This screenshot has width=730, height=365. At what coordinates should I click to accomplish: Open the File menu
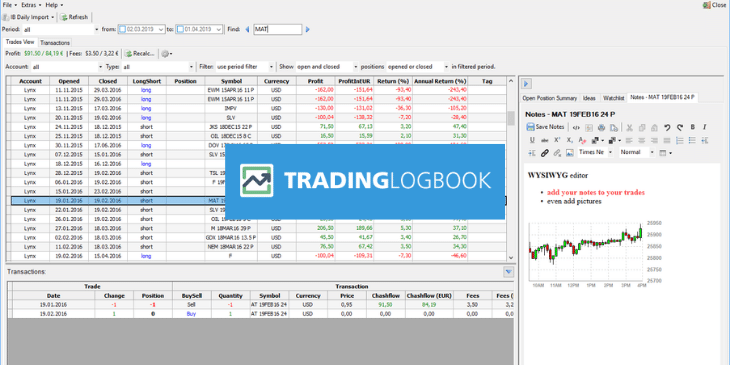pyautogui.click(x=9, y=5)
